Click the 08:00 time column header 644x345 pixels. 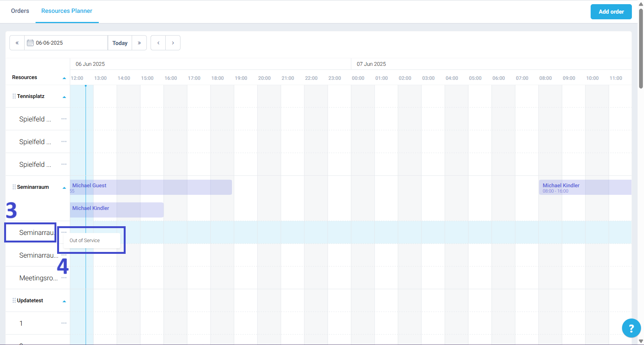pos(545,78)
